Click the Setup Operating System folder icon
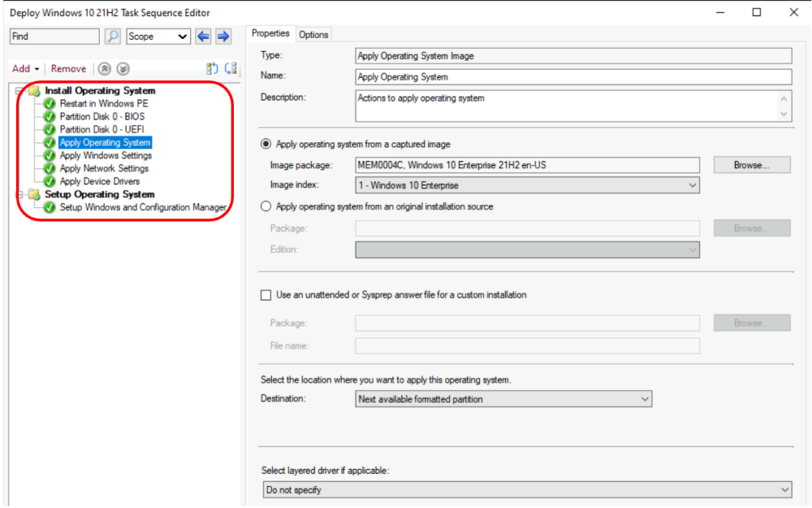 click(x=35, y=194)
